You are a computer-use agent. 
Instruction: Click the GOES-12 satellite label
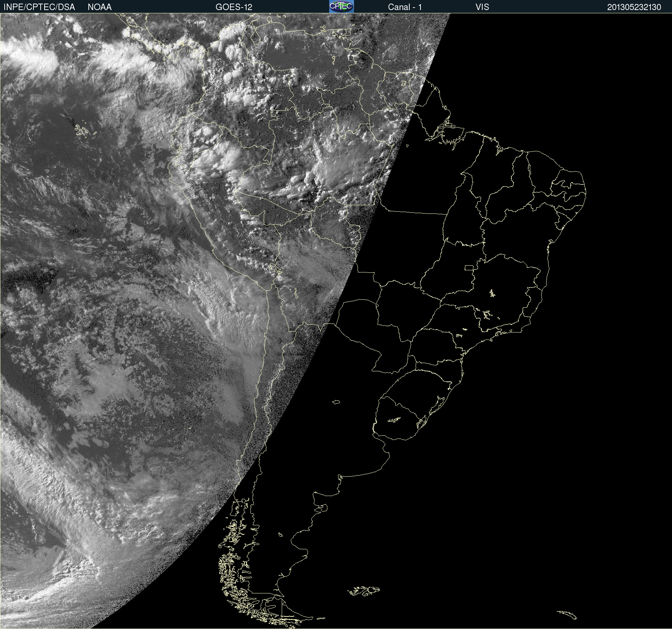[234, 7]
